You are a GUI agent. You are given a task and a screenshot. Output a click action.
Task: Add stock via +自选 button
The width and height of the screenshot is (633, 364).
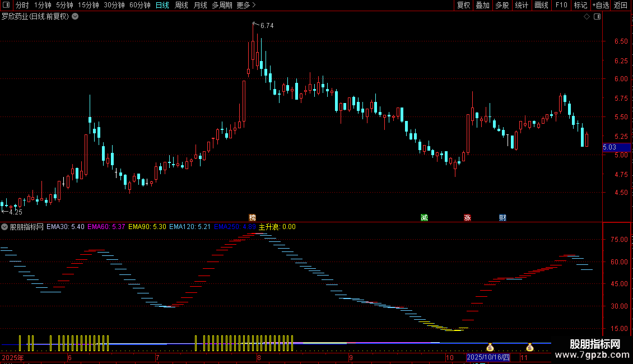coord(601,5)
